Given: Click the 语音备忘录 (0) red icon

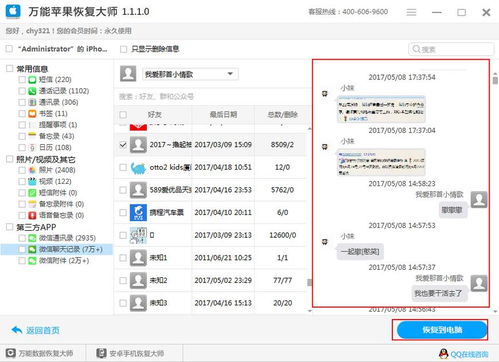Looking at the screenshot, I should tap(32, 215).
